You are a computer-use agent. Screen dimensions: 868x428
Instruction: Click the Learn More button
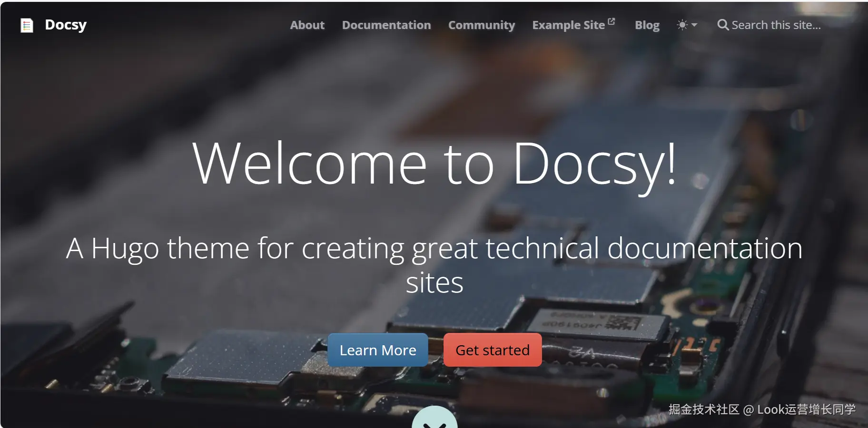[x=378, y=350]
